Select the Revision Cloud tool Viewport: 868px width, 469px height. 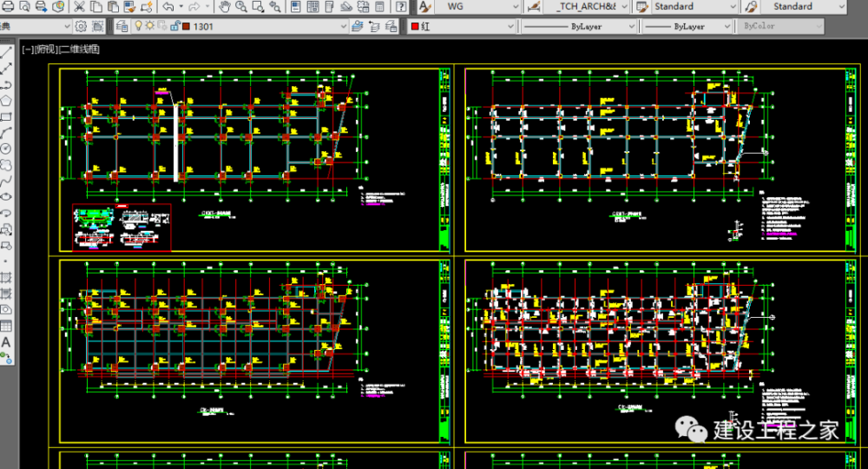coord(6,165)
